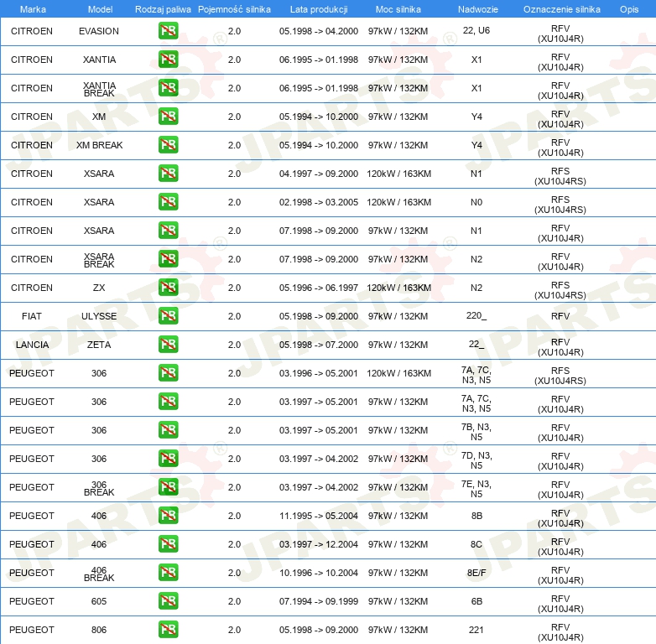Image resolution: width=656 pixels, height=644 pixels.
Task: Click the fuel icon in the EVASION row
Action: [x=168, y=30]
